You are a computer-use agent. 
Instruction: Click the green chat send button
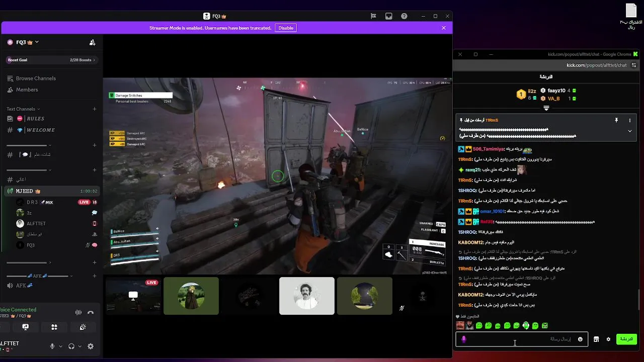626,339
